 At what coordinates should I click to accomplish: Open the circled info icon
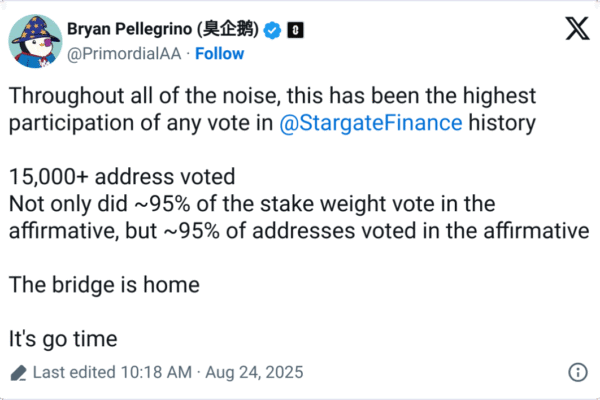[577, 373]
